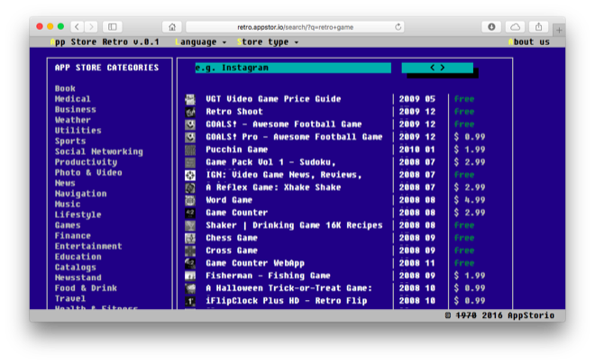Image resolution: width=595 pixels, height=364 pixels.
Task: Click the VGT Video Game Price Guide app icon
Action: pyautogui.click(x=190, y=99)
